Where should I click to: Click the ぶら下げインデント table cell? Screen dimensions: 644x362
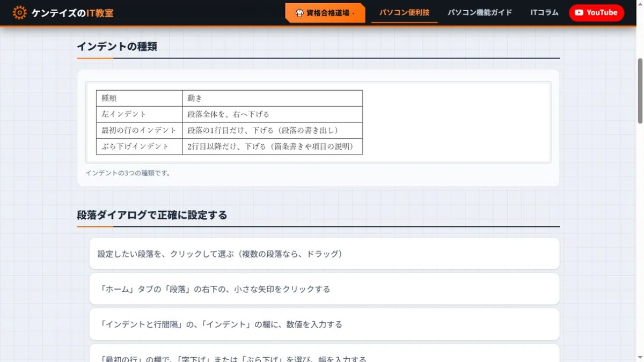[x=140, y=146]
